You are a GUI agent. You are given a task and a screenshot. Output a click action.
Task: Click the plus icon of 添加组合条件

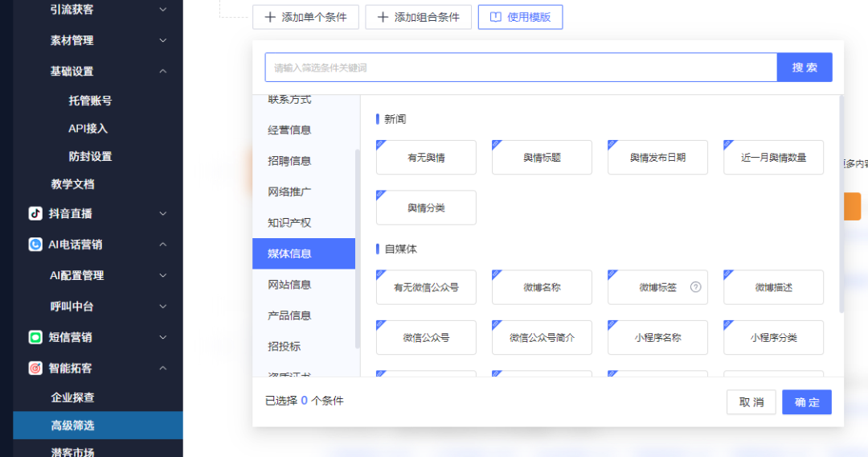pyautogui.click(x=383, y=17)
